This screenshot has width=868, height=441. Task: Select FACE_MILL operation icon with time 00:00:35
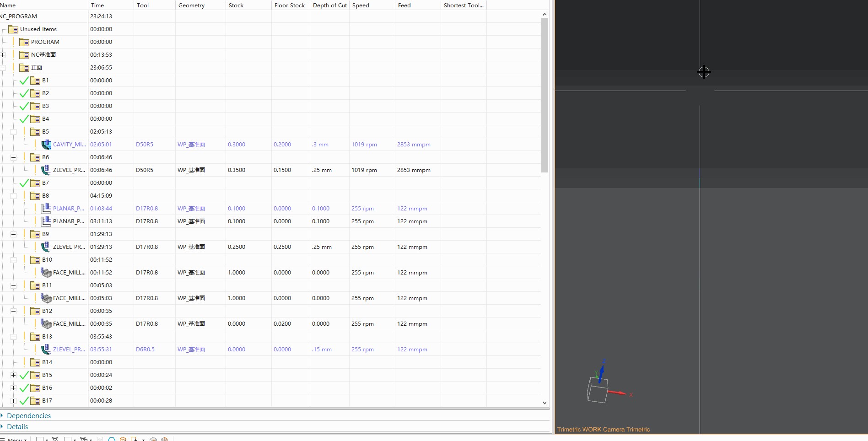point(46,324)
